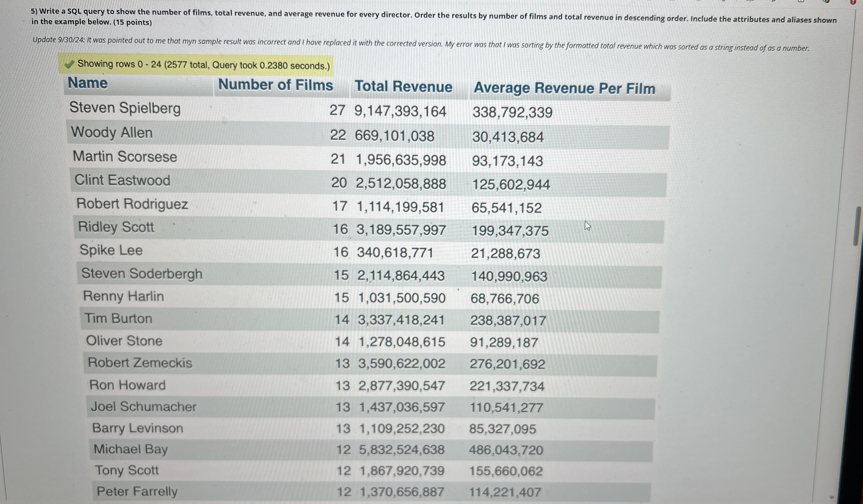Click Michael Bay's total revenue 5,832,524,638

[401, 450]
